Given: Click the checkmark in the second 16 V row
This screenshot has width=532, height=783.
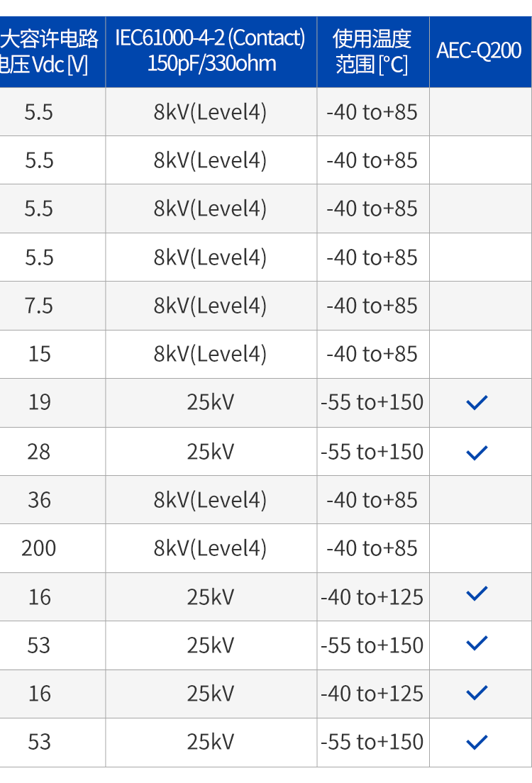Looking at the screenshot, I should pyautogui.click(x=477, y=692).
